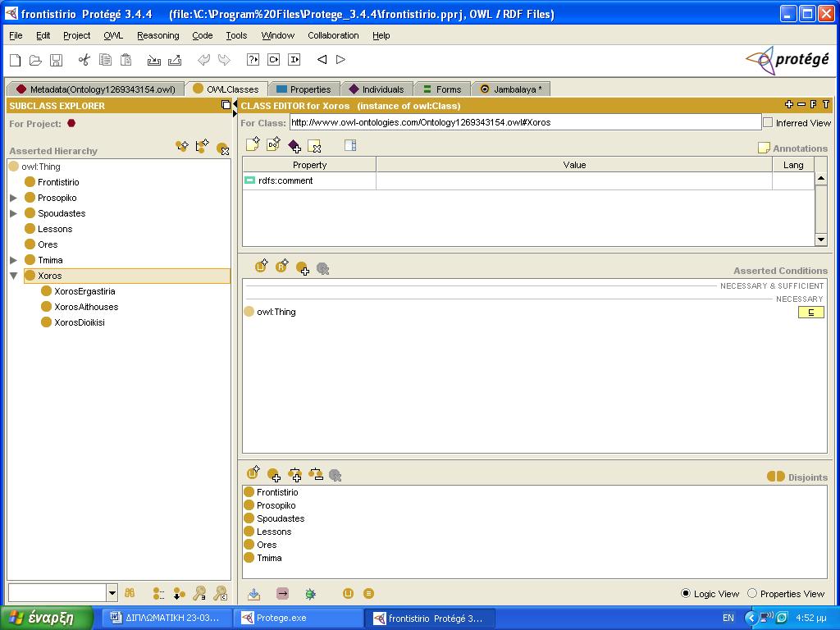
Task: Select the XorosDioikisi subclass
Action: [x=80, y=322]
